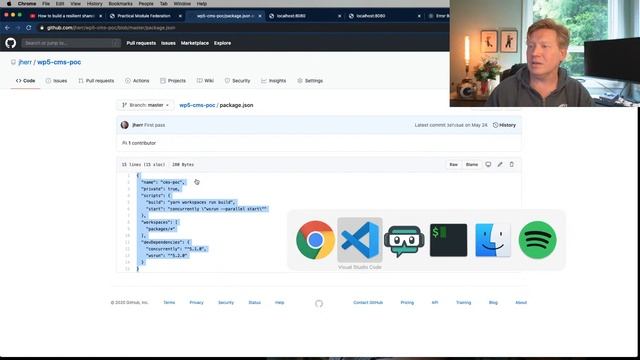Open the Training footer link
This screenshot has width=640, height=360.
(463, 302)
